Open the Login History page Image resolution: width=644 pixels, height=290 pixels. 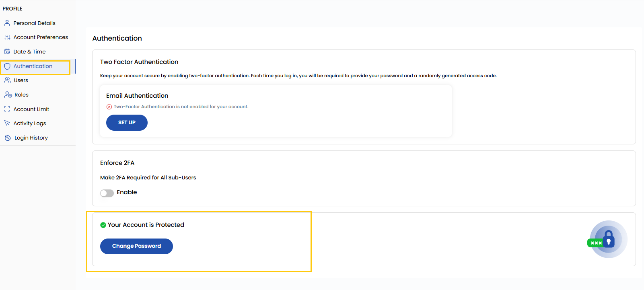click(x=31, y=138)
